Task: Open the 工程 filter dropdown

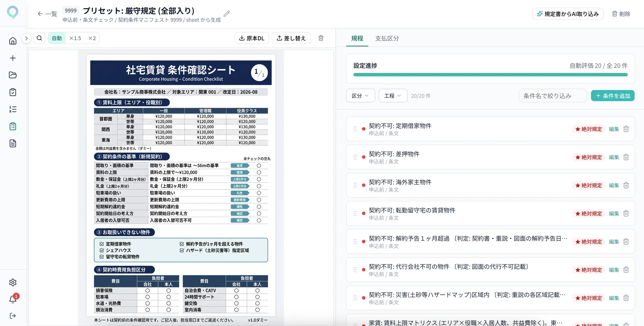Action: [x=393, y=96]
